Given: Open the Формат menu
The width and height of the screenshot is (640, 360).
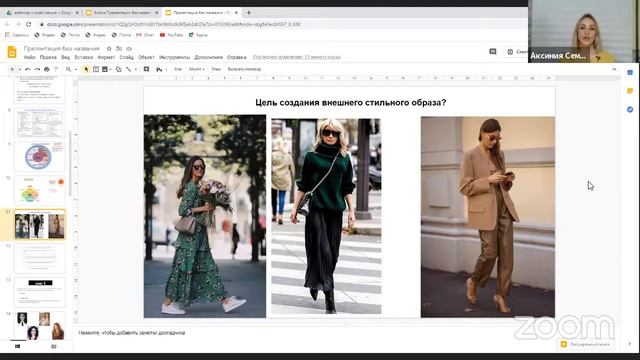Looking at the screenshot, I should click(106, 58).
